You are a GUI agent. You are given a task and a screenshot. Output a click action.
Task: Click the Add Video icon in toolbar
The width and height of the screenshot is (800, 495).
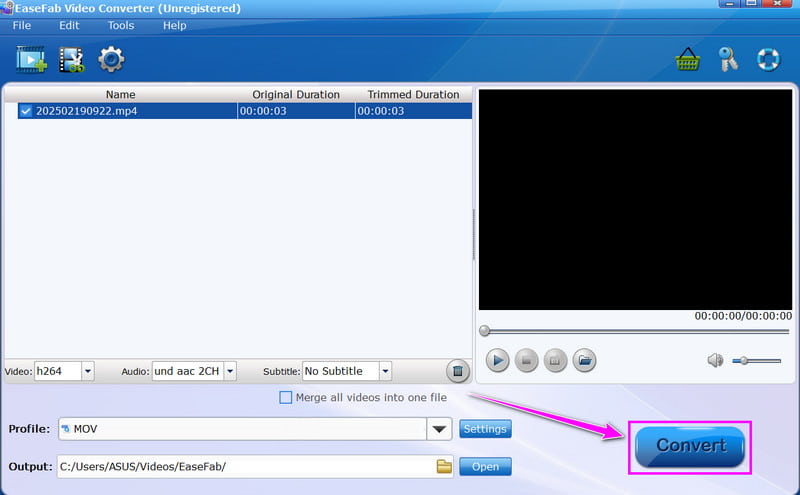pos(31,59)
